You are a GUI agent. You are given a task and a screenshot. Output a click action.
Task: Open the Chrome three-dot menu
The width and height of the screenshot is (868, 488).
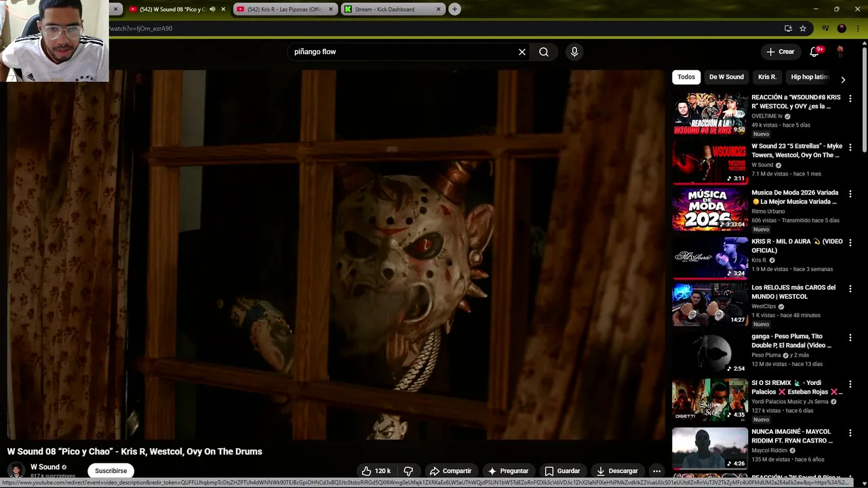856,28
